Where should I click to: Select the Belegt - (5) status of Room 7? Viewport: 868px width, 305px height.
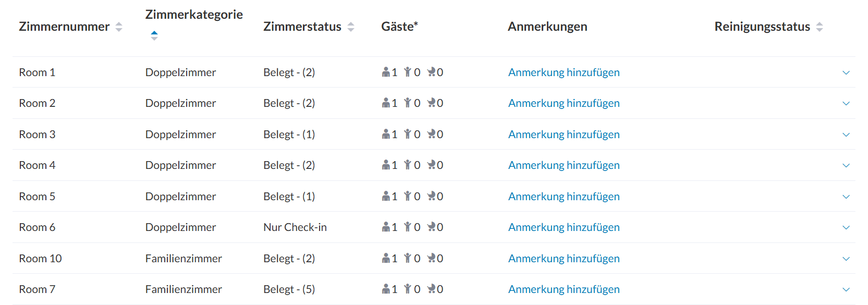(x=289, y=289)
